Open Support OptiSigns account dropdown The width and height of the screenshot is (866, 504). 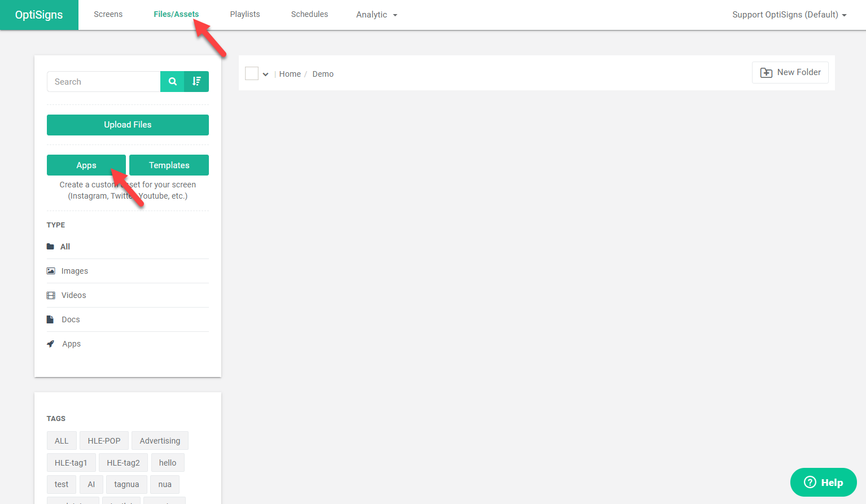(789, 15)
